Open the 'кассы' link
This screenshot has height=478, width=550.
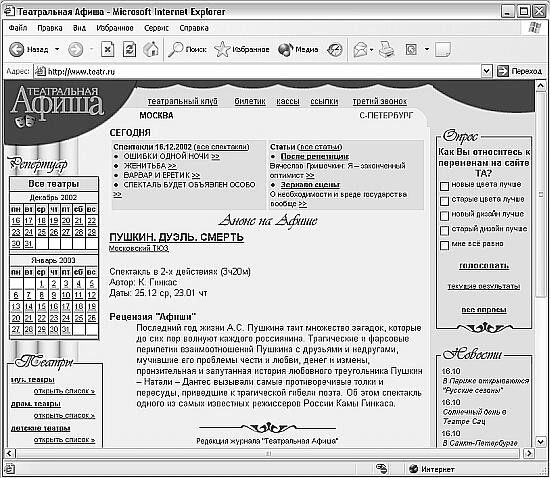click(288, 101)
